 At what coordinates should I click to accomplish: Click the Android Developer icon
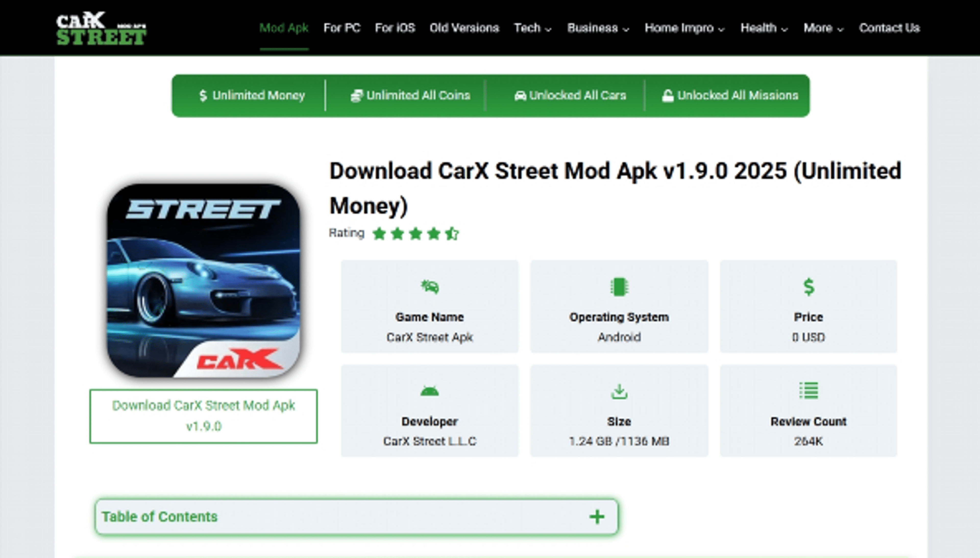430,391
